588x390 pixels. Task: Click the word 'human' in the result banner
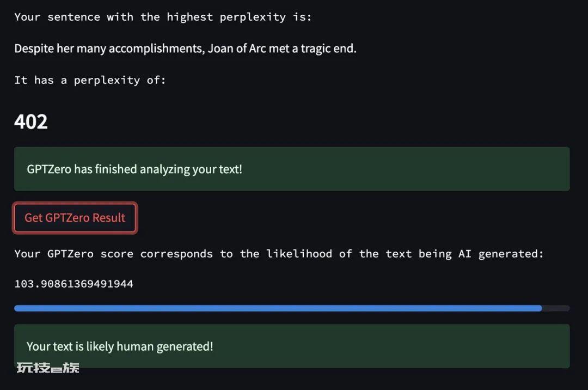pos(136,346)
